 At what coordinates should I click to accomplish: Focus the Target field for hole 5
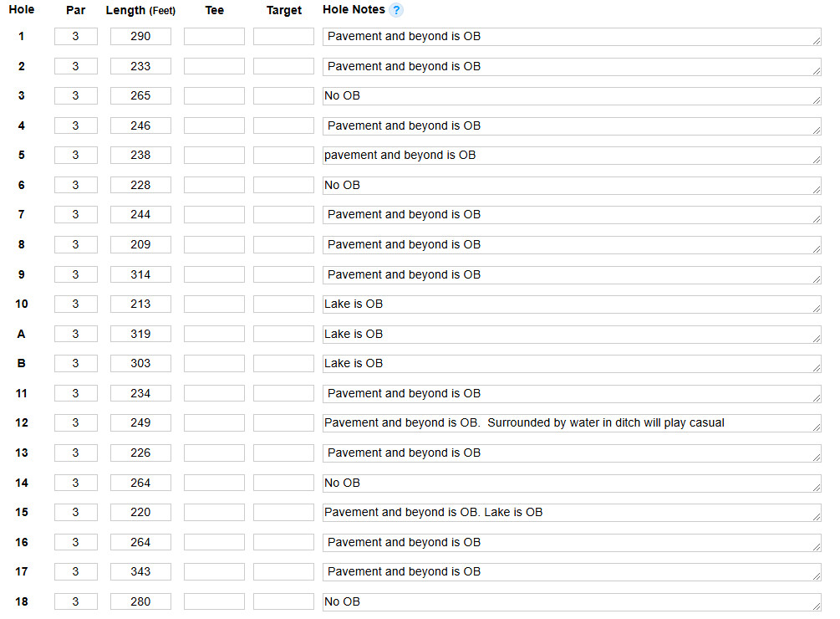(283, 156)
